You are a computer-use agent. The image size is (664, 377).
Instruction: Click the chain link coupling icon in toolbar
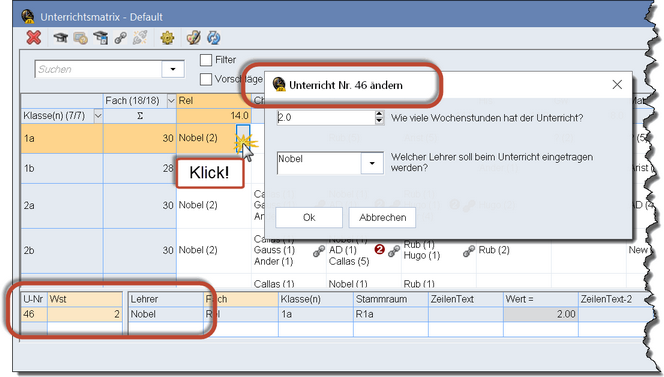click(121, 38)
